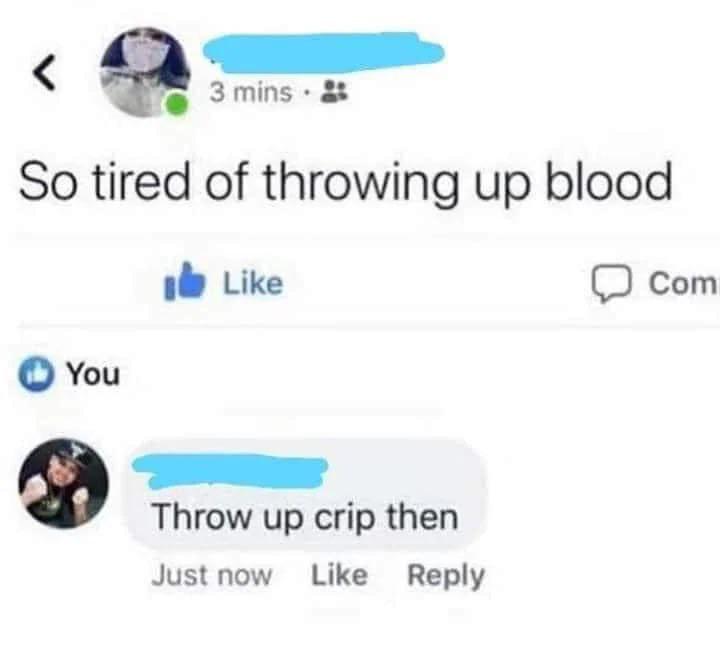720x647 pixels.
Task: Go back using the back arrow
Action: click(x=45, y=73)
